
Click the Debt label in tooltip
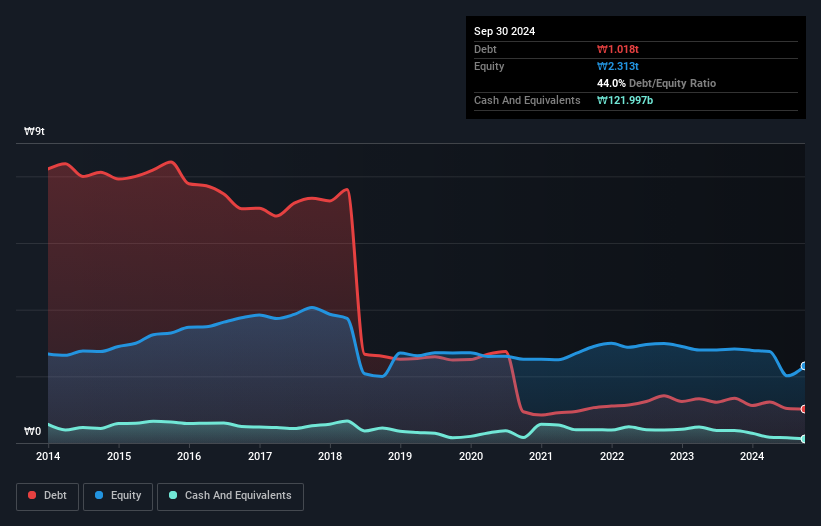tap(485, 49)
